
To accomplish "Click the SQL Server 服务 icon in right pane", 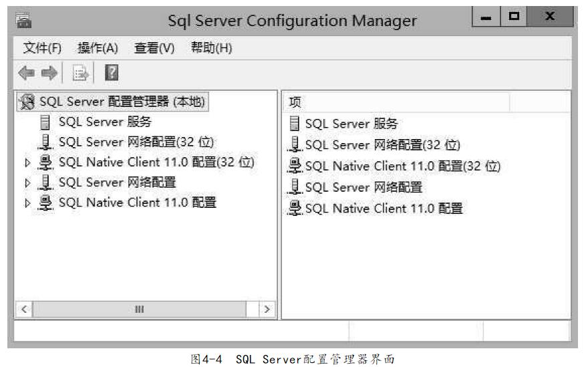I will point(295,124).
